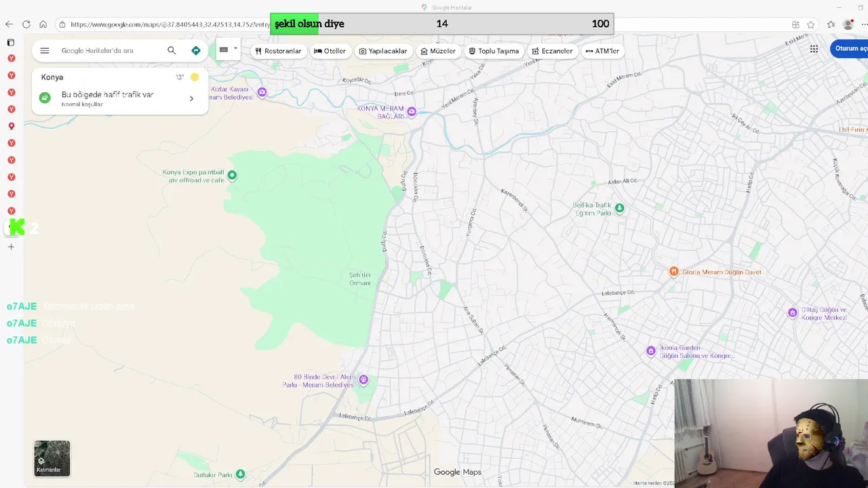Click the Oturum aç sign-in button
Viewport: 868px width, 488px height.
tap(850, 49)
